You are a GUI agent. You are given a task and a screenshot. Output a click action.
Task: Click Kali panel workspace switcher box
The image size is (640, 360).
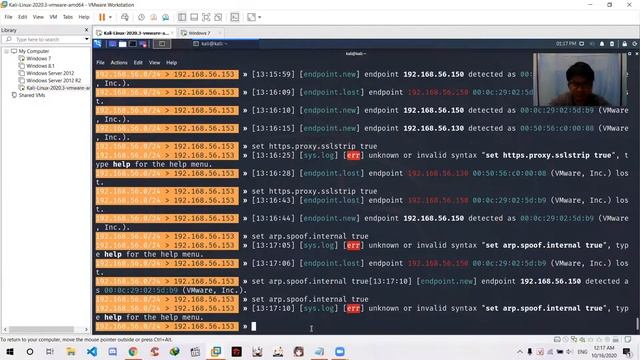[x=162, y=44]
